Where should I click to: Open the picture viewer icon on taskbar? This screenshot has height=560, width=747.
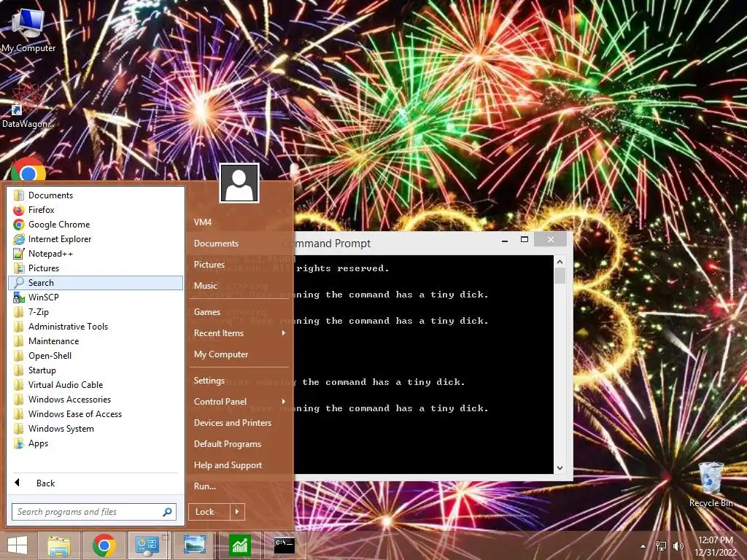coord(194,545)
